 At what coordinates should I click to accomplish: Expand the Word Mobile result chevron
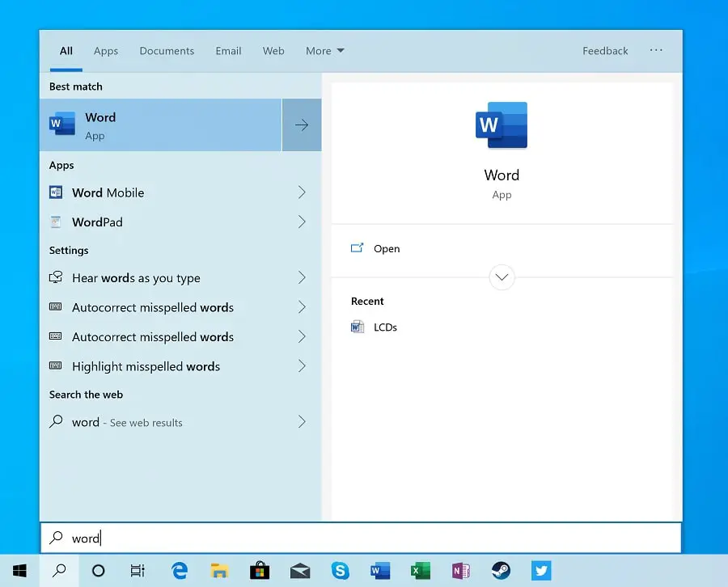302,192
